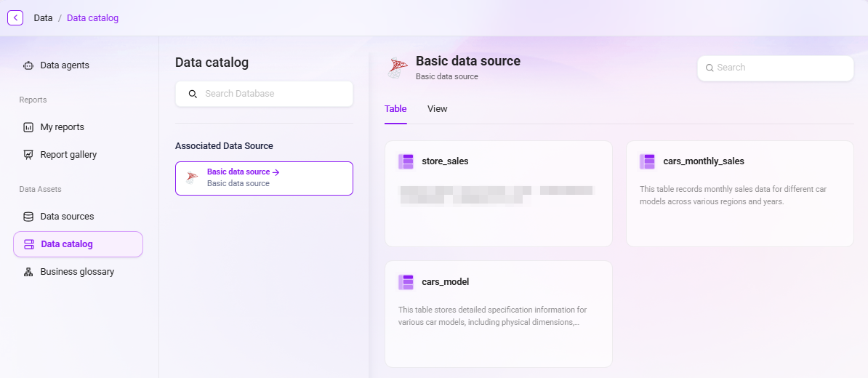868x378 pixels.
Task: Click the cars_model table icon
Action: tap(406, 282)
